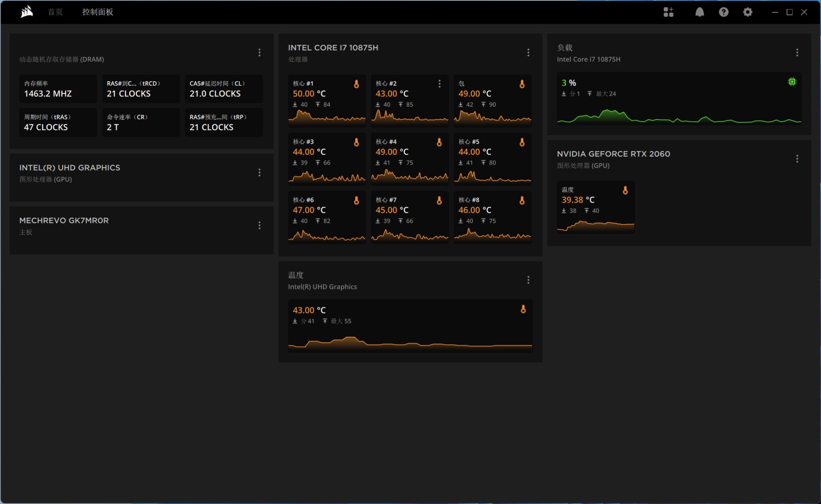Open the INTEL CORE I7 10875H panel options menu
821x504 pixels.
(x=529, y=53)
